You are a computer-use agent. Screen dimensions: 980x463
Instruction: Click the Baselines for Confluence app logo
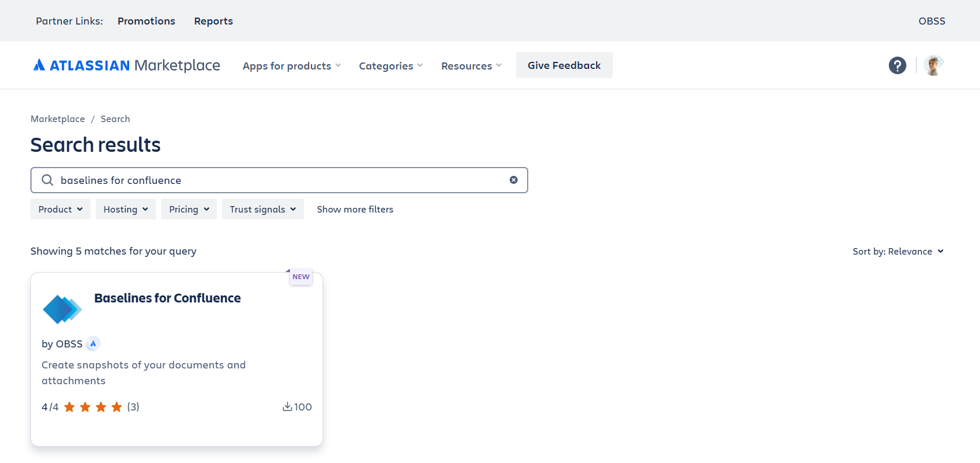62,309
